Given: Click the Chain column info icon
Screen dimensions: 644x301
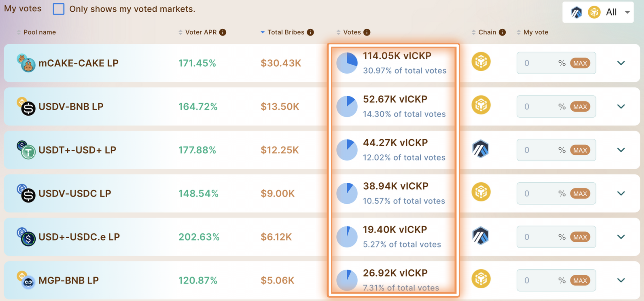Looking at the screenshot, I should coord(502,32).
